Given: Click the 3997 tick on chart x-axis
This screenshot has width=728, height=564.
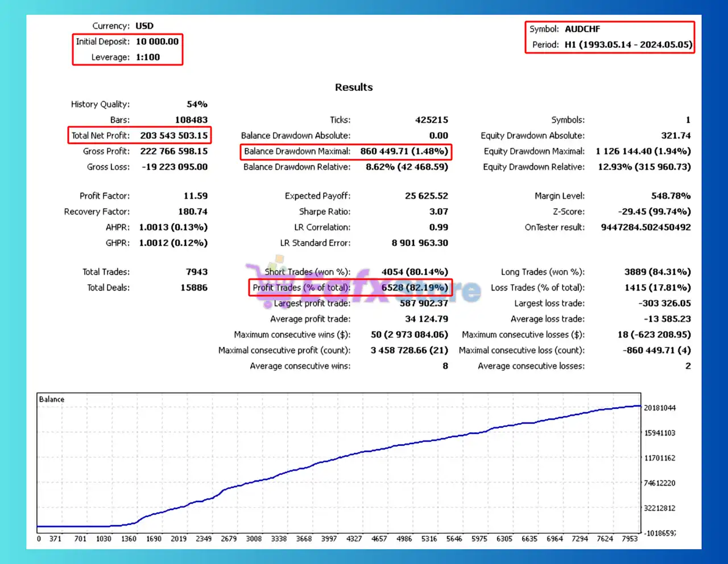Looking at the screenshot, I should coord(329,538).
